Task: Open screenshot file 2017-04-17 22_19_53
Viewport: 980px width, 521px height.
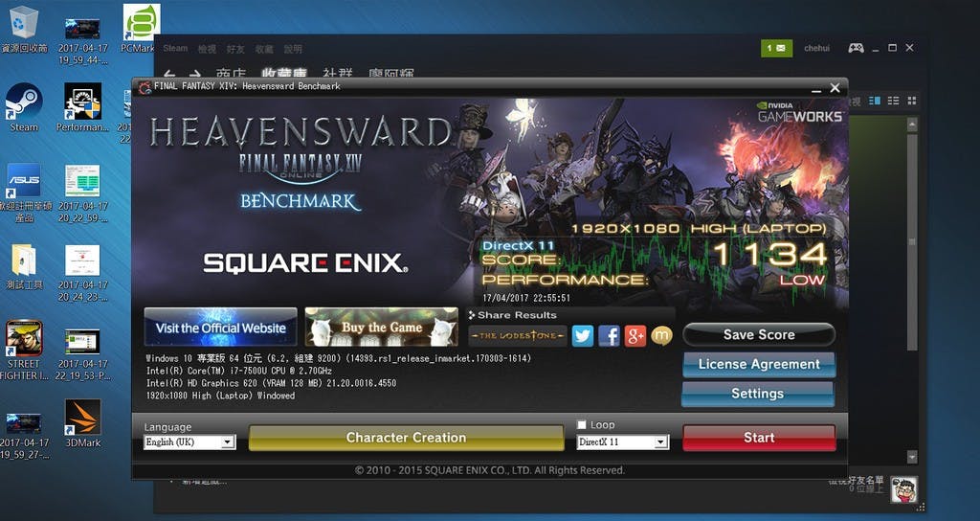Action: click(82, 354)
